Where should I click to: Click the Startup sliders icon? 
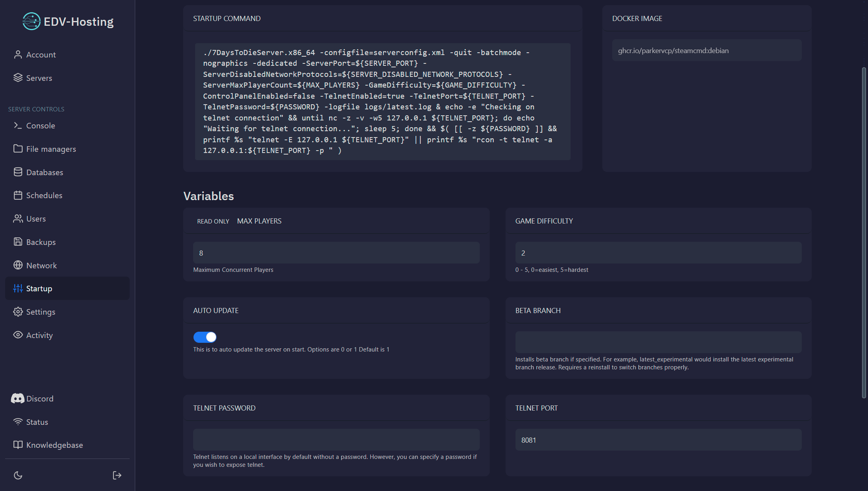point(18,288)
